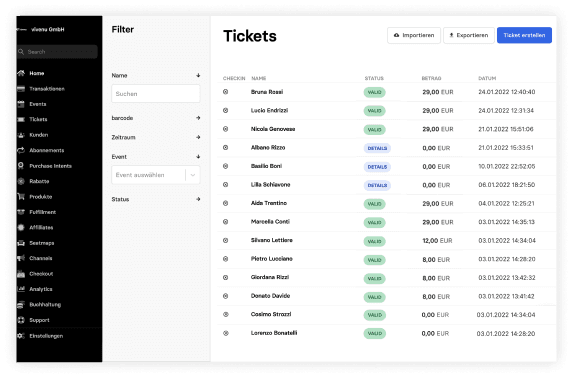Open Abonnements menu item
This screenshot has height=378, width=572.
[x=46, y=150]
